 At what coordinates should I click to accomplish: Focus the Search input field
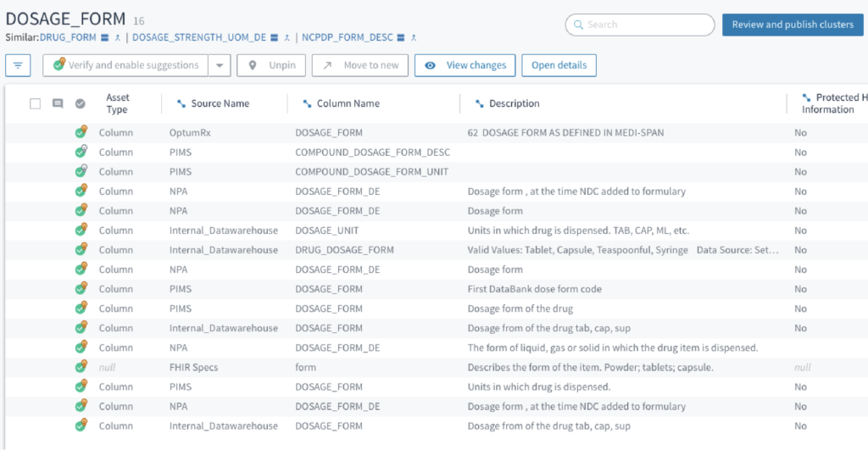tap(640, 25)
